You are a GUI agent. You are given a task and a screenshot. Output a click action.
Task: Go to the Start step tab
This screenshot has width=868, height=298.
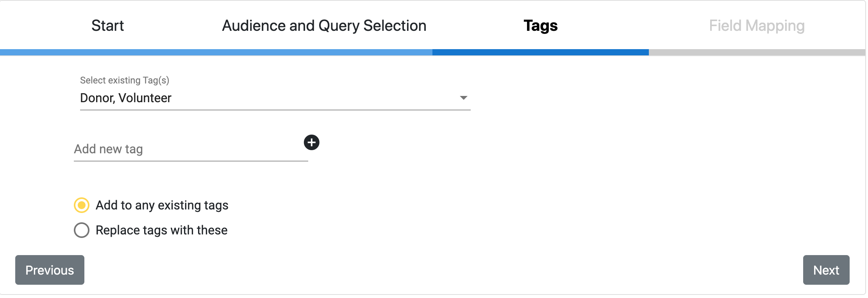108,26
